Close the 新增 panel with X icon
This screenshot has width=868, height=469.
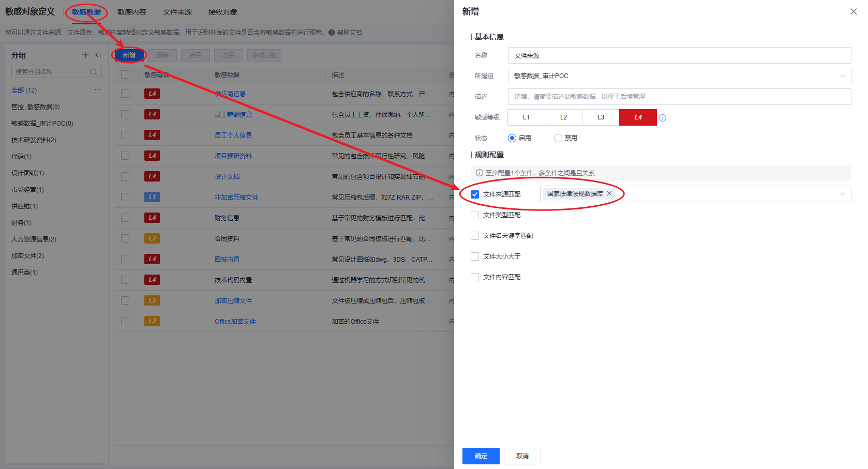853,11
